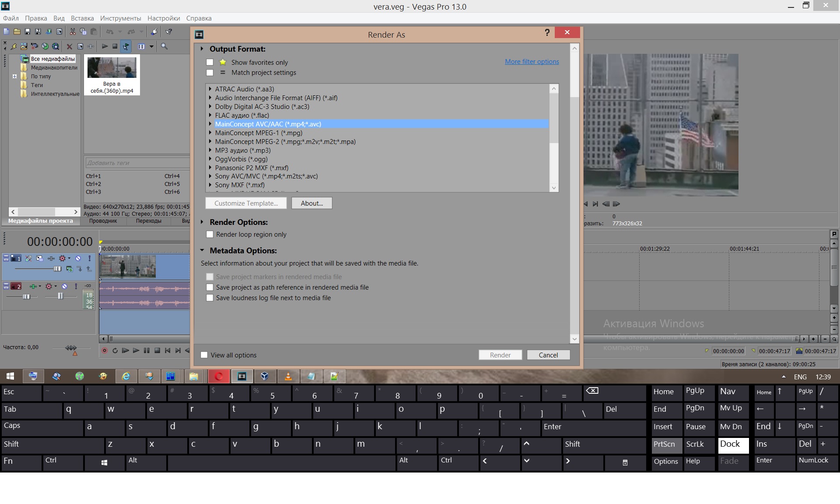The height and width of the screenshot is (504, 840).
Task: Select the Вера в себя video thumbnail
Action: point(112,68)
